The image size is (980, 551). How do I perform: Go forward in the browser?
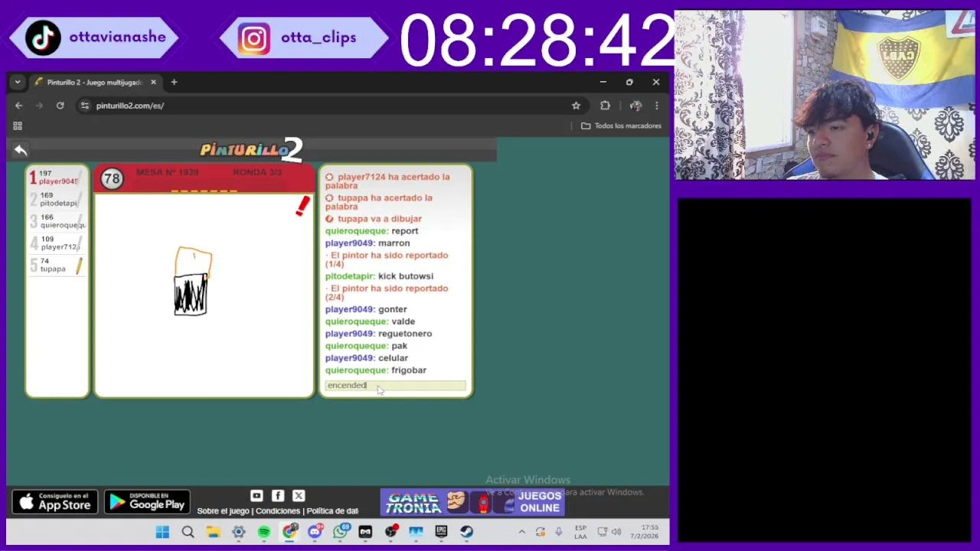click(39, 106)
